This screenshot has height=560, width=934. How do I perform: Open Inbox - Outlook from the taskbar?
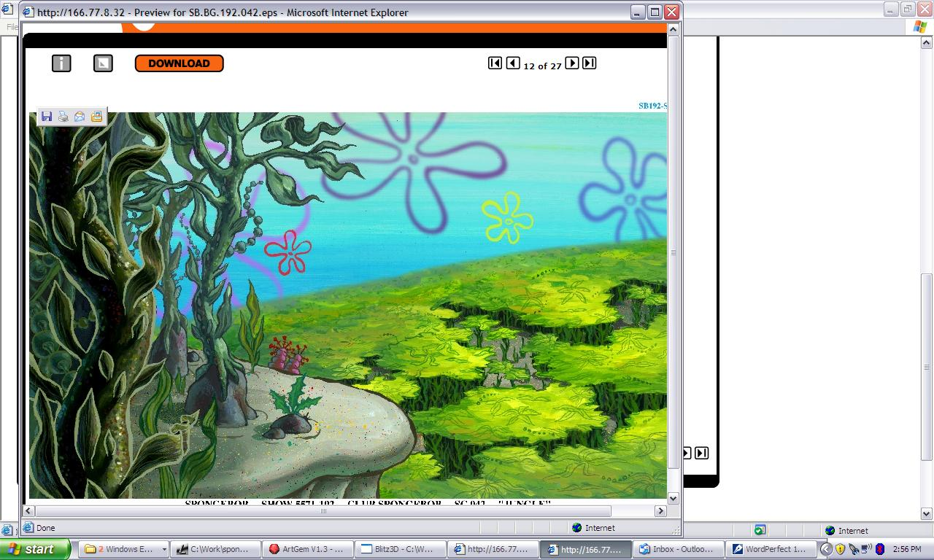pyautogui.click(x=679, y=549)
